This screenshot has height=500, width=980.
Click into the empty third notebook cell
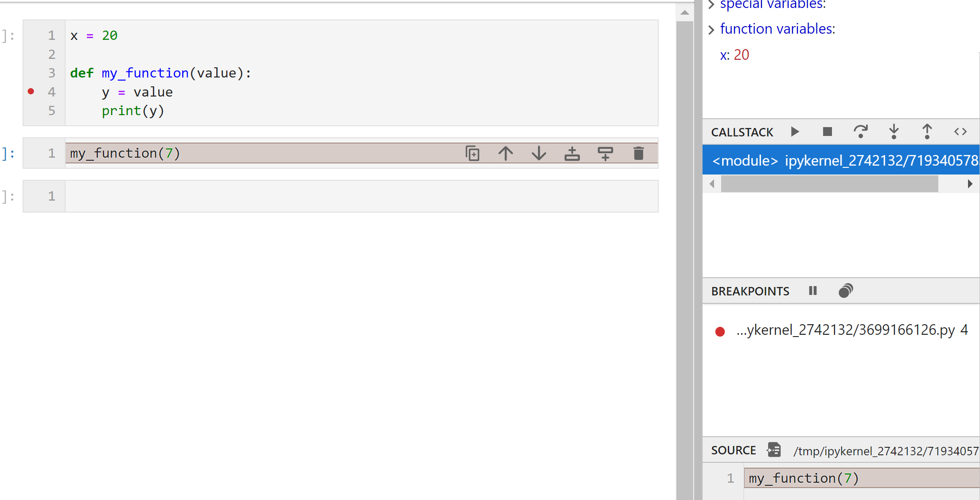[361, 196]
